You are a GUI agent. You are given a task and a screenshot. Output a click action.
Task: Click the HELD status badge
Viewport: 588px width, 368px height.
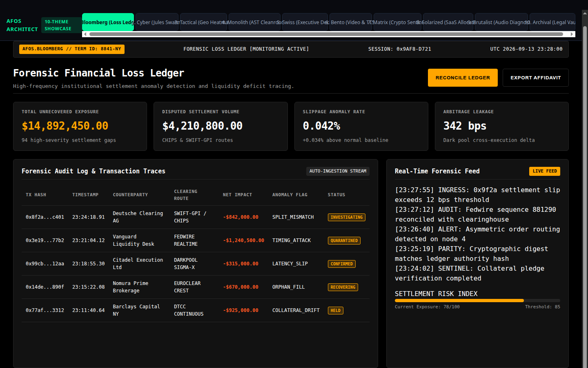tap(336, 311)
